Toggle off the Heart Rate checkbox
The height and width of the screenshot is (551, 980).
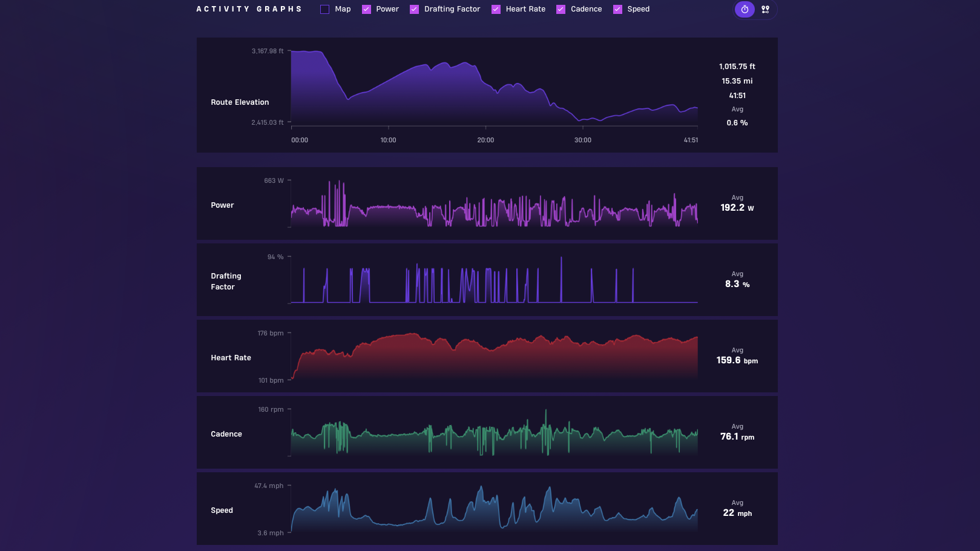(496, 9)
